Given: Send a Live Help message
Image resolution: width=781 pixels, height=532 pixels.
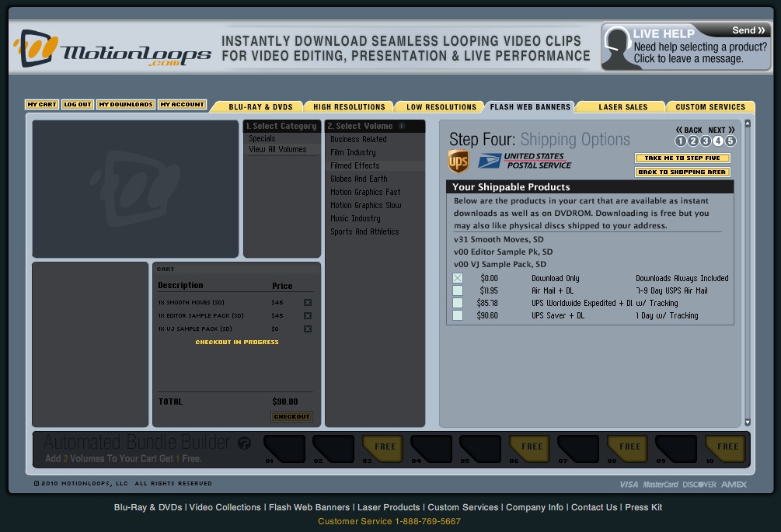Looking at the screenshot, I should click(748, 30).
